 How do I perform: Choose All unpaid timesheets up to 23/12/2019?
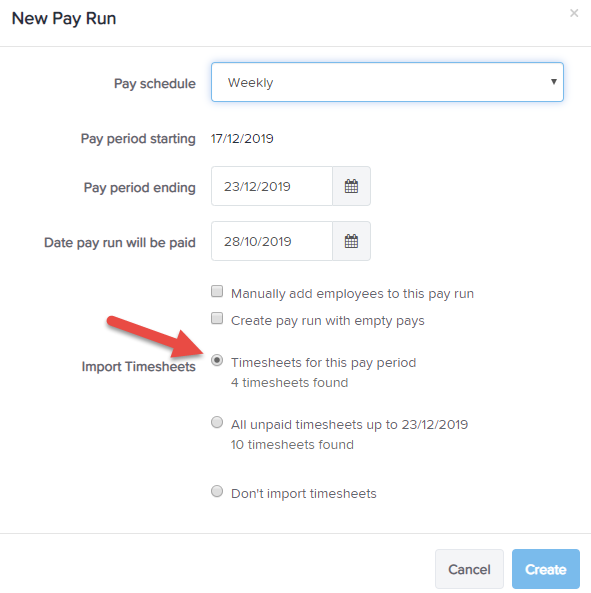coord(217,422)
